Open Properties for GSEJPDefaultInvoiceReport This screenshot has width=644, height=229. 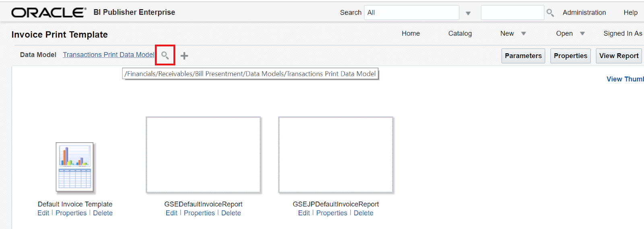[332, 213]
